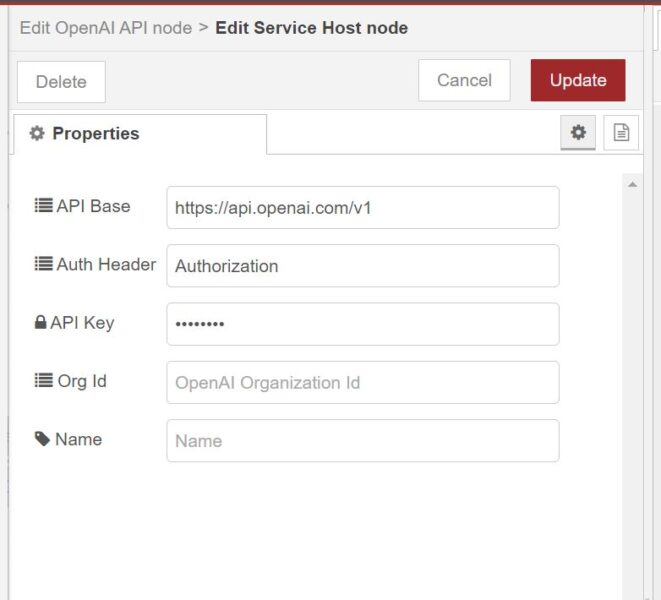Click the list icon beside Org Id

click(x=43, y=381)
